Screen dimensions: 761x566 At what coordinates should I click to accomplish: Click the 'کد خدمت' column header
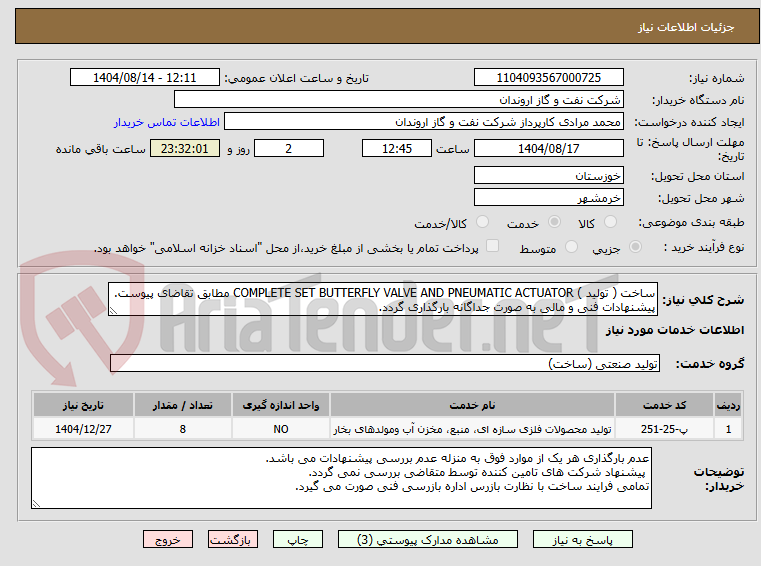(x=664, y=405)
